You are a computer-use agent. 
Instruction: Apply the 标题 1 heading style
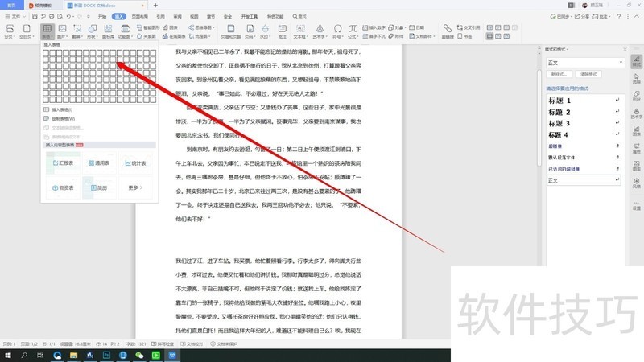click(x=583, y=101)
